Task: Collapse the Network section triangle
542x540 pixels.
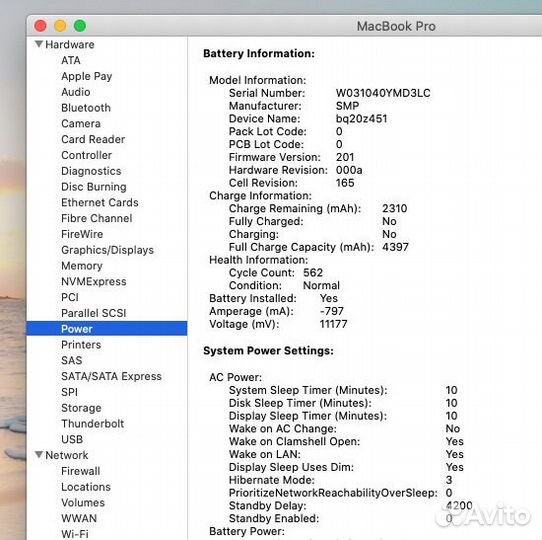Action: (x=39, y=455)
